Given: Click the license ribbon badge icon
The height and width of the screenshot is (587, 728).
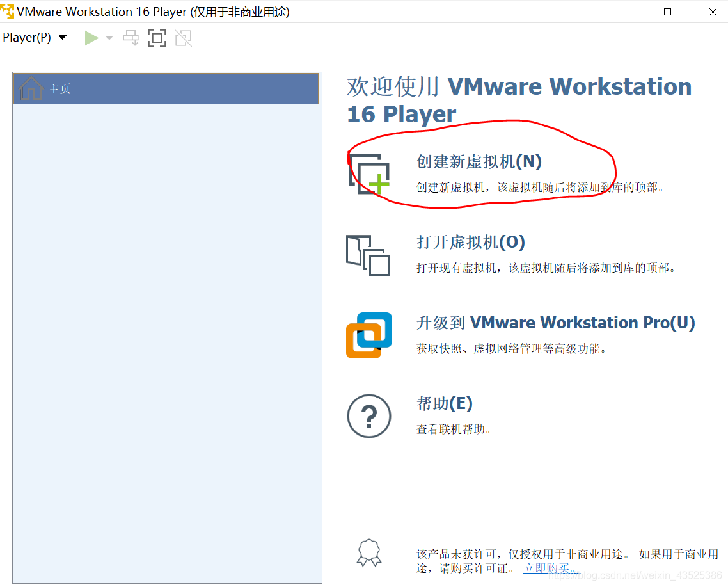Looking at the screenshot, I should pyautogui.click(x=369, y=552).
